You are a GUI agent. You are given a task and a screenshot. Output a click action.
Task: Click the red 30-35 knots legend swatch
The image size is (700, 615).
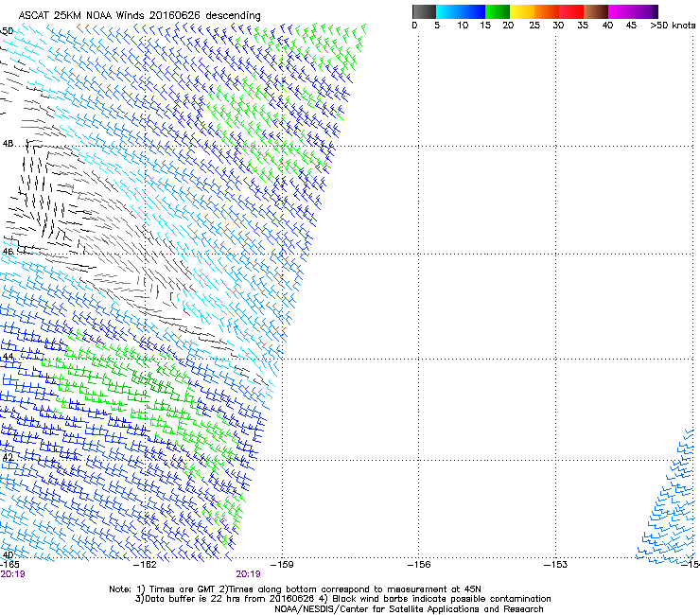[x=571, y=11]
